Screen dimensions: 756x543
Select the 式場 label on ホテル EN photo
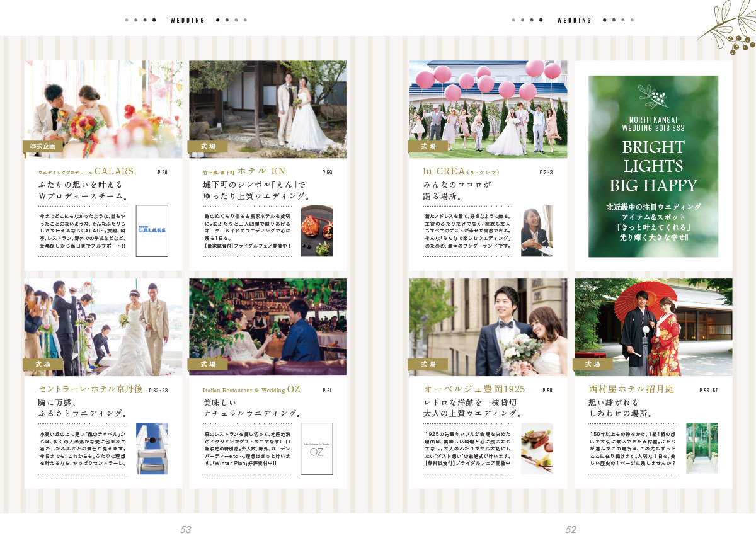click(x=208, y=147)
